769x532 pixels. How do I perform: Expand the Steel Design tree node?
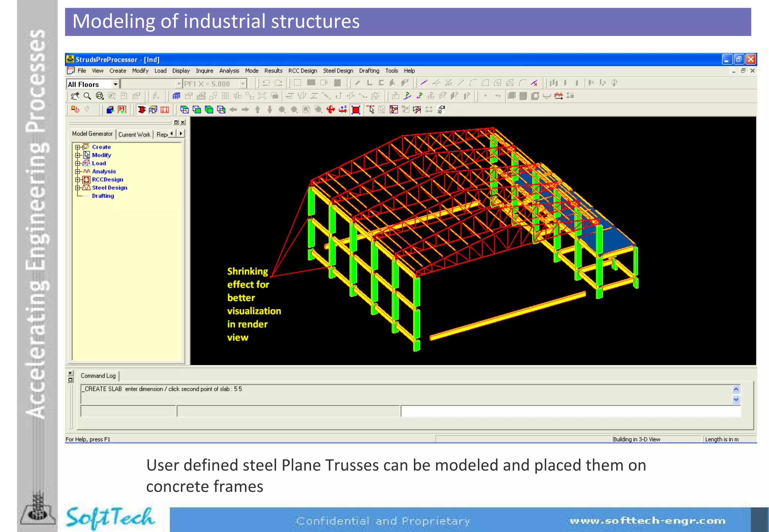pyautogui.click(x=77, y=188)
